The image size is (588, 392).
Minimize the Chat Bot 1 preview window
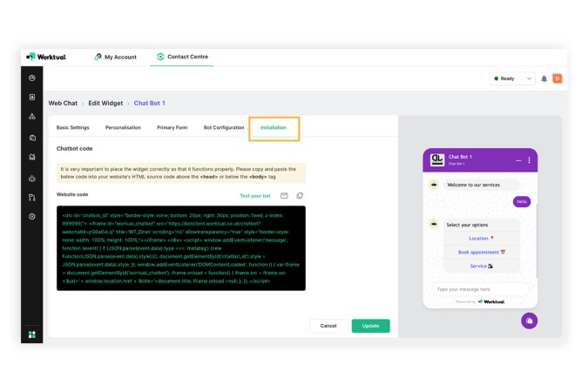click(518, 160)
